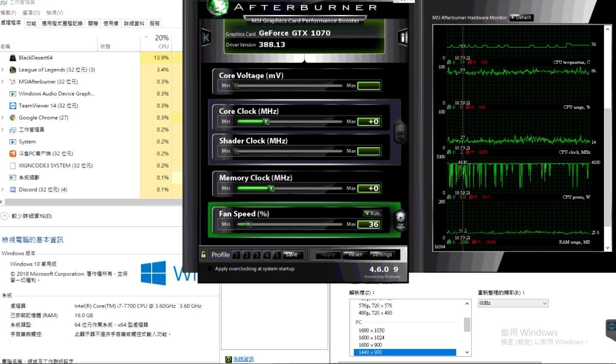Switch to the 應用程式歷程記錄 tab
The width and height of the screenshot is (616, 364).
click(62, 23)
